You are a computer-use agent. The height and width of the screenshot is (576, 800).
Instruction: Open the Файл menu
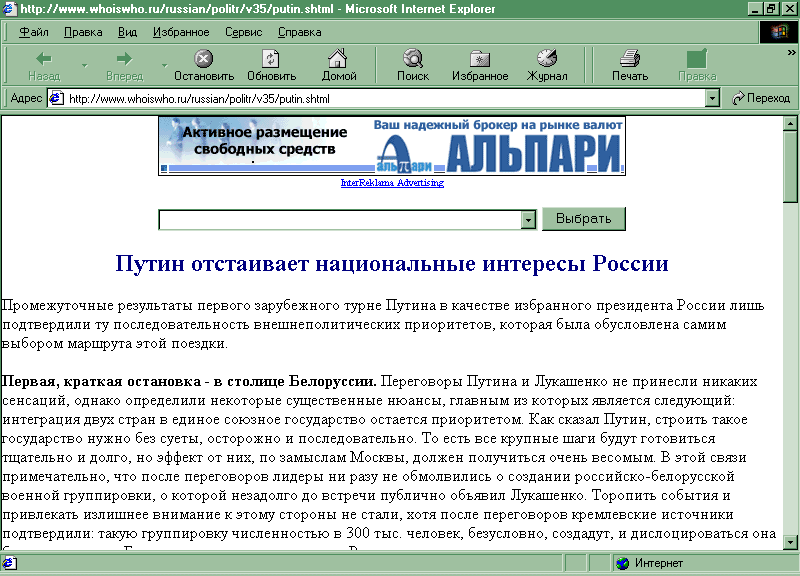(x=33, y=32)
